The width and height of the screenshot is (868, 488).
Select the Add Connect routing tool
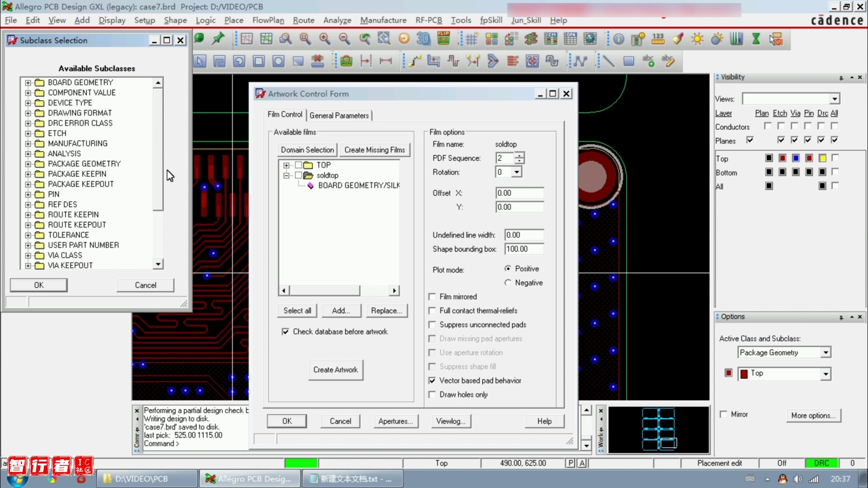[414, 61]
